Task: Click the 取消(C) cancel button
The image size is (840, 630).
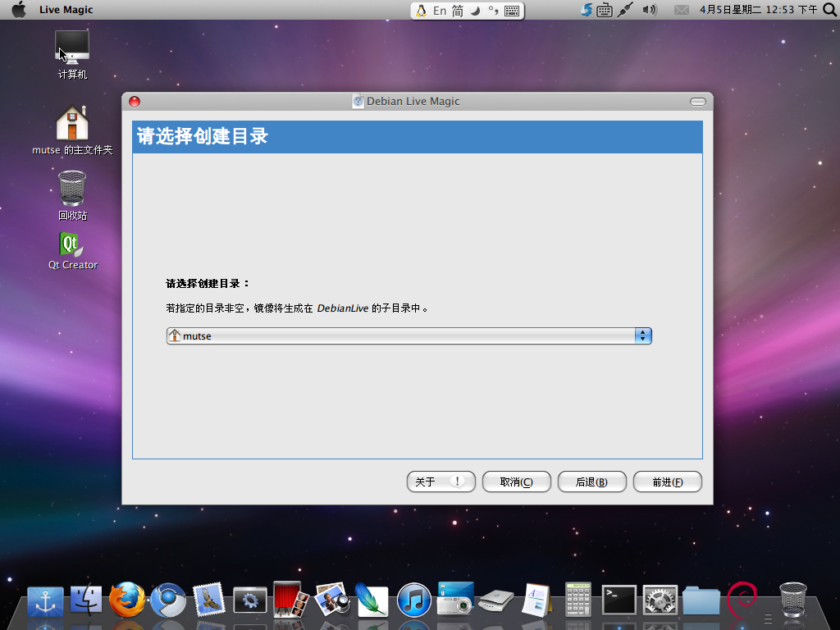Action: point(517,482)
